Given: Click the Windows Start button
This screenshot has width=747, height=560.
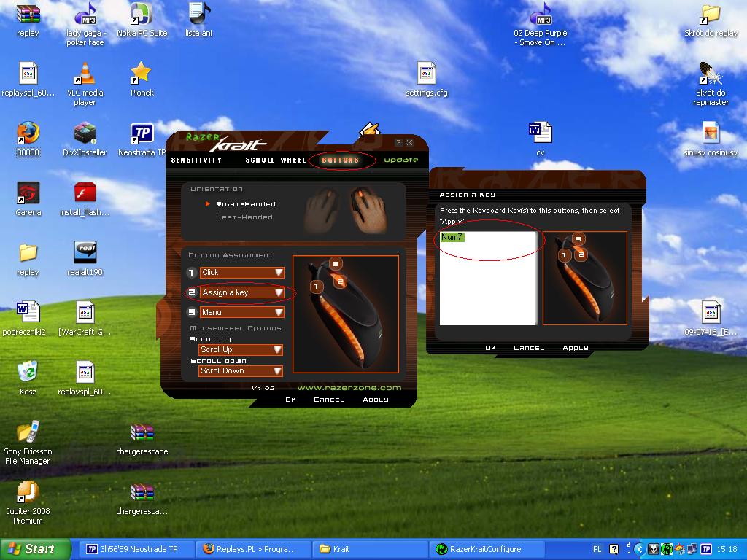Looking at the screenshot, I should click(35, 549).
